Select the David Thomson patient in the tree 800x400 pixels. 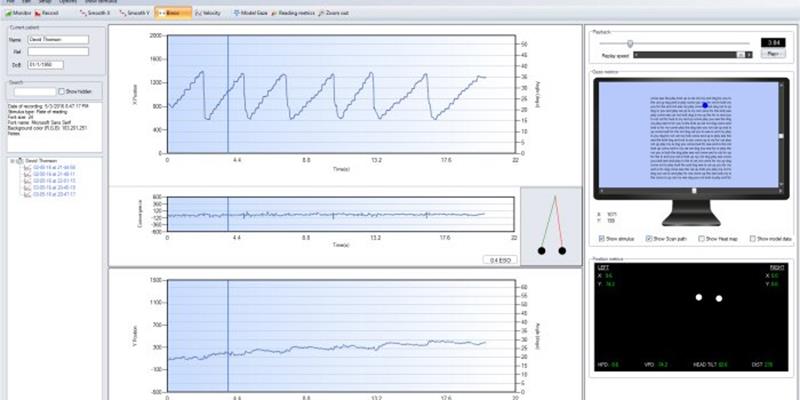click(41, 161)
